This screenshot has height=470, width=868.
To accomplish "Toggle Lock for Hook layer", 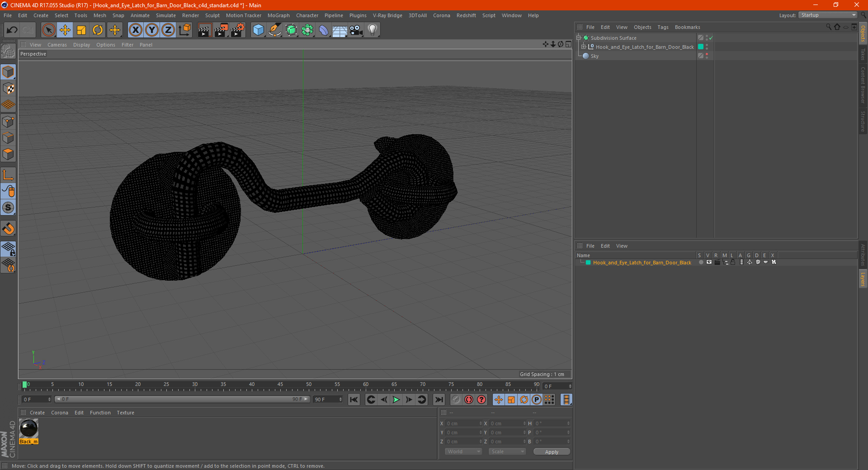I will click(x=733, y=262).
